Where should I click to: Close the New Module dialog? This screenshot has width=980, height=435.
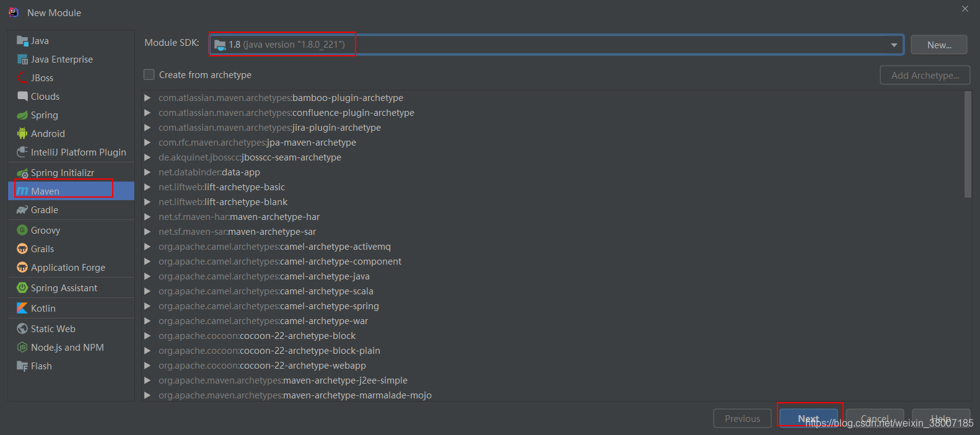pos(965,9)
